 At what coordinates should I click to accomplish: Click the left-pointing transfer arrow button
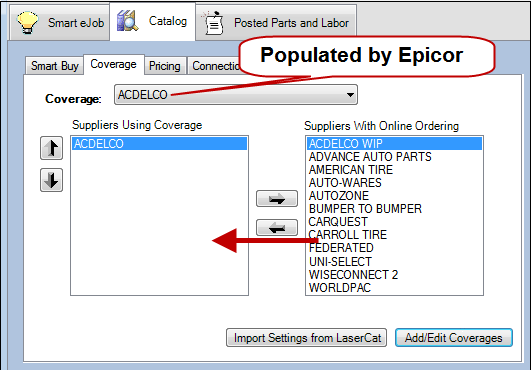tap(277, 227)
